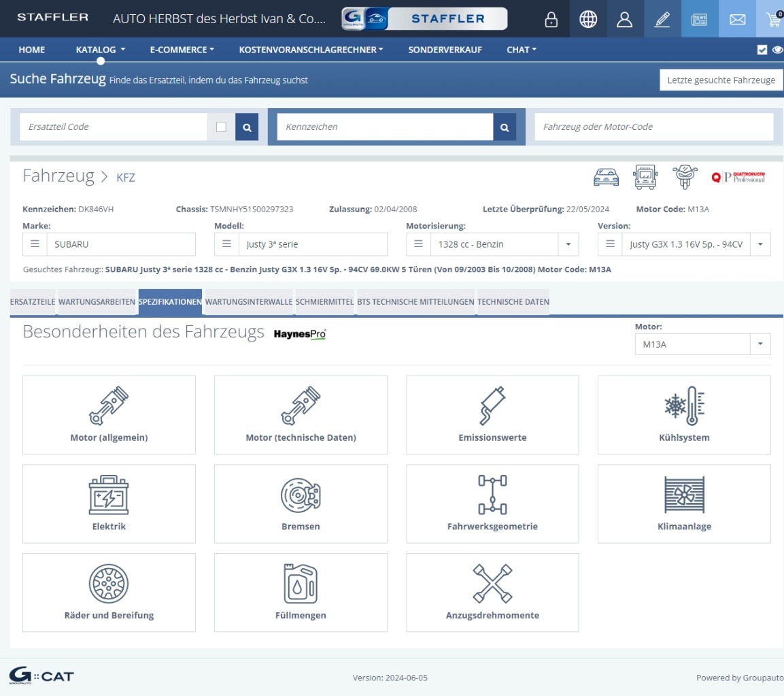This screenshot has height=696, width=784.
Task: Expand the Chat dropdown menu
Action: pos(522,50)
